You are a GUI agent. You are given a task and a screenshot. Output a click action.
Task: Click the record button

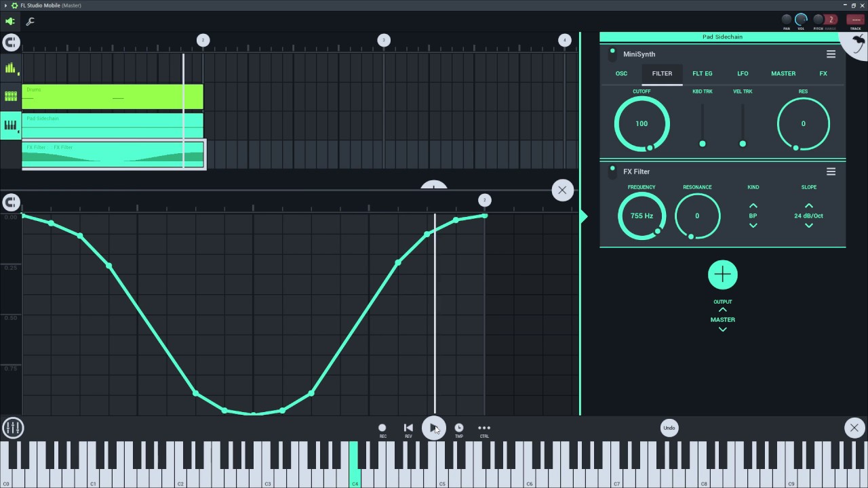tap(382, 428)
